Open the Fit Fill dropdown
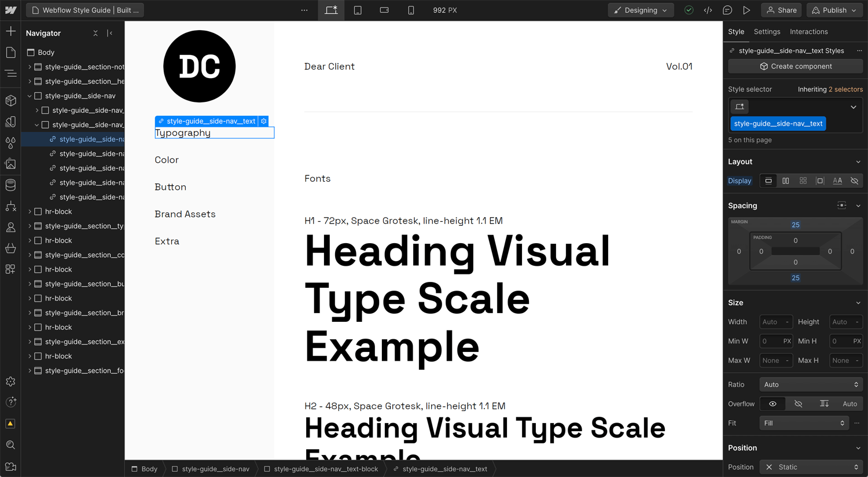The width and height of the screenshot is (868, 477). pos(804,423)
